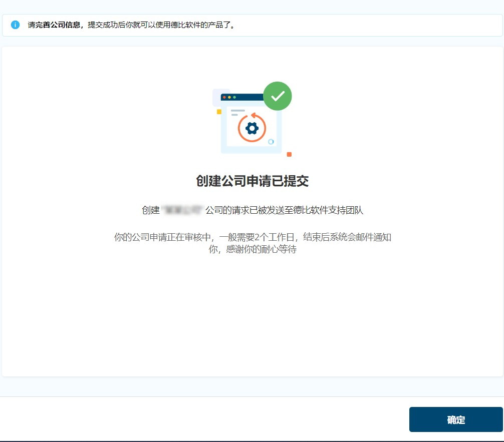Screen dimensions: 504x442
Task: Click the blue info icon in banner
Action: point(15,25)
